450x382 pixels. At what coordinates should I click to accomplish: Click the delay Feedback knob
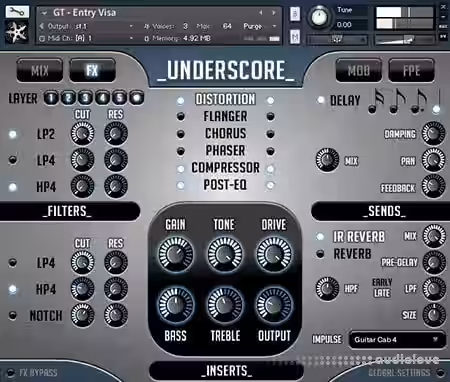tap(433, 186)
